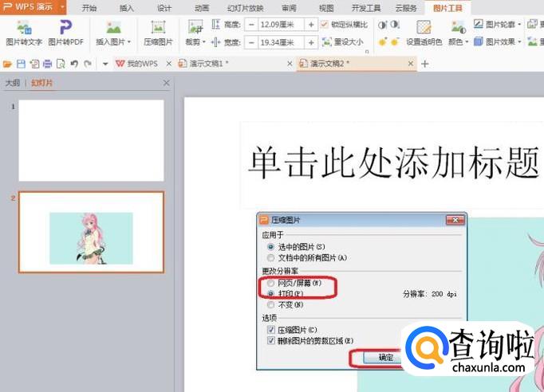
Task: Expand 插入图片 dropdown arrow
Action: [x=129, y=42]
